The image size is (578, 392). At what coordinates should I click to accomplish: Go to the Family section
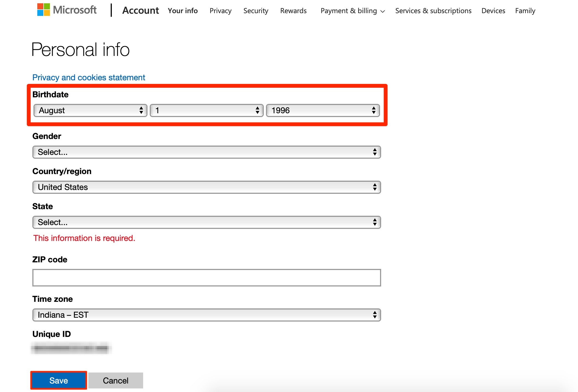[x=525, y=11]
